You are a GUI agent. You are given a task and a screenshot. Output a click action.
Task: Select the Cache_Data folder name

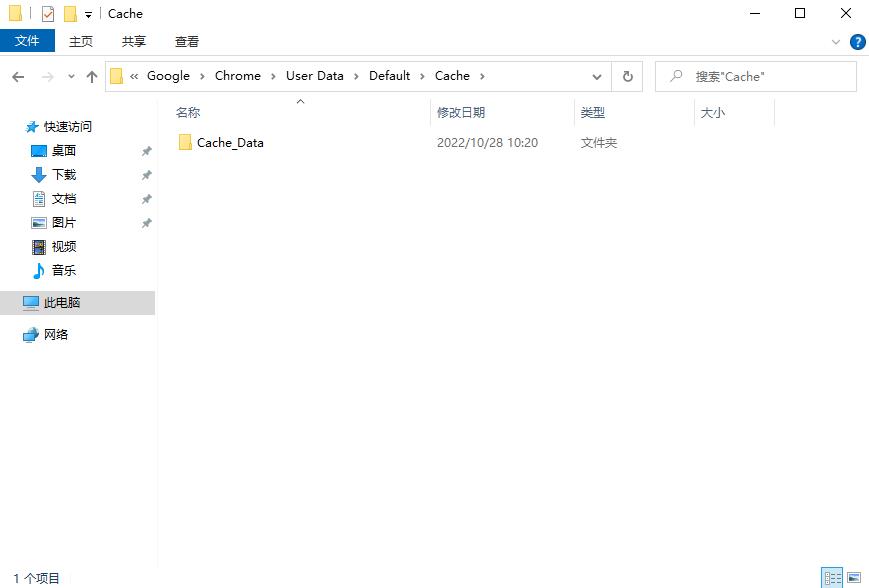(230, 143)
